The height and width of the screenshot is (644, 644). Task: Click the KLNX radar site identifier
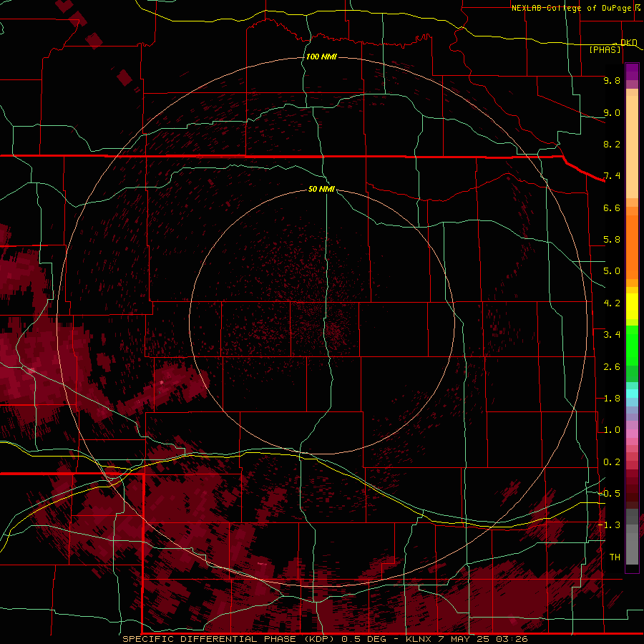coord(419,639)
